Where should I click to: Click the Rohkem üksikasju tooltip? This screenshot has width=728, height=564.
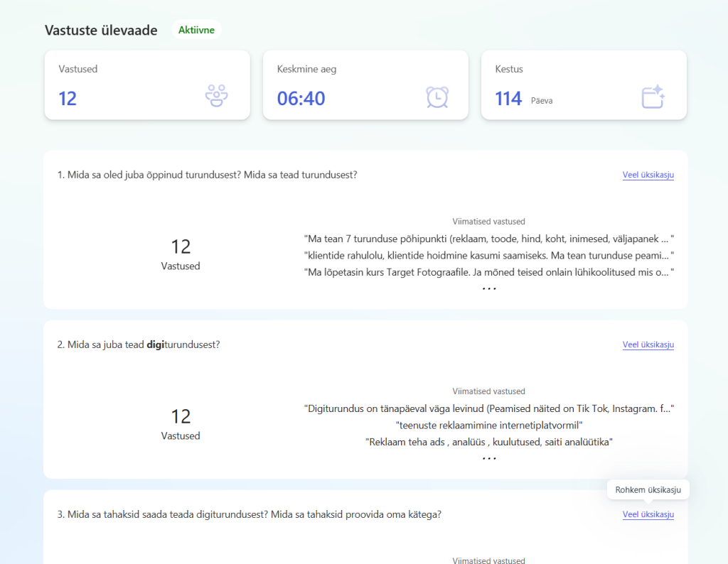point(648,489)
